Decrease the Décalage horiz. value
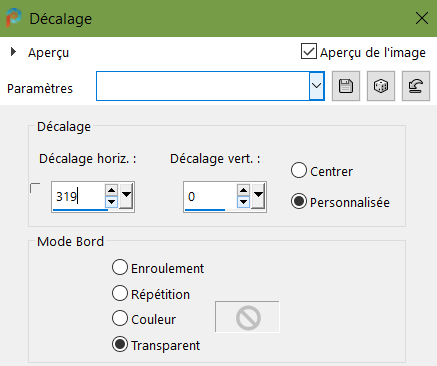Viewport: 437px width, 366px height. (111, 202)
